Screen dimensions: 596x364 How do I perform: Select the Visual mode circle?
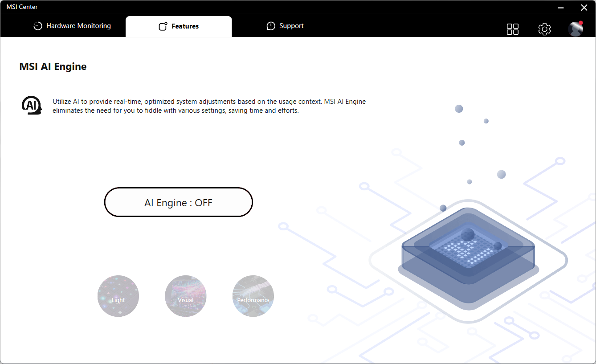[x=186, y=296]
